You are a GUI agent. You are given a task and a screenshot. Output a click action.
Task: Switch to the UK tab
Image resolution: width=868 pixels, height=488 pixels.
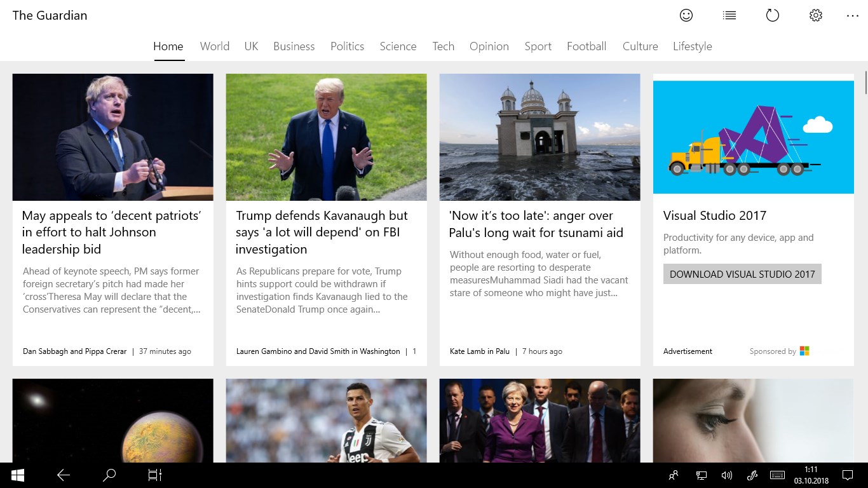click(x=252, y=46)
